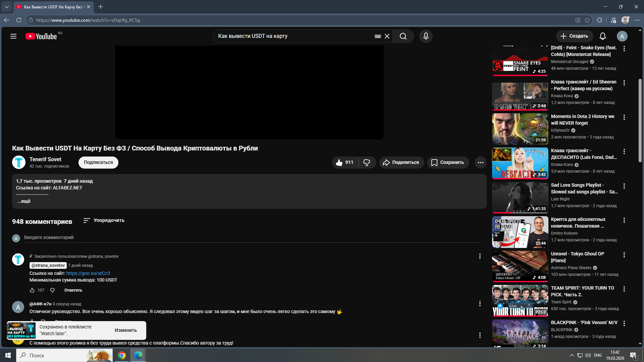Screen dimensions: 644x362
Task: Open more actions menu next to Сохранить
Action: (480, 163)
